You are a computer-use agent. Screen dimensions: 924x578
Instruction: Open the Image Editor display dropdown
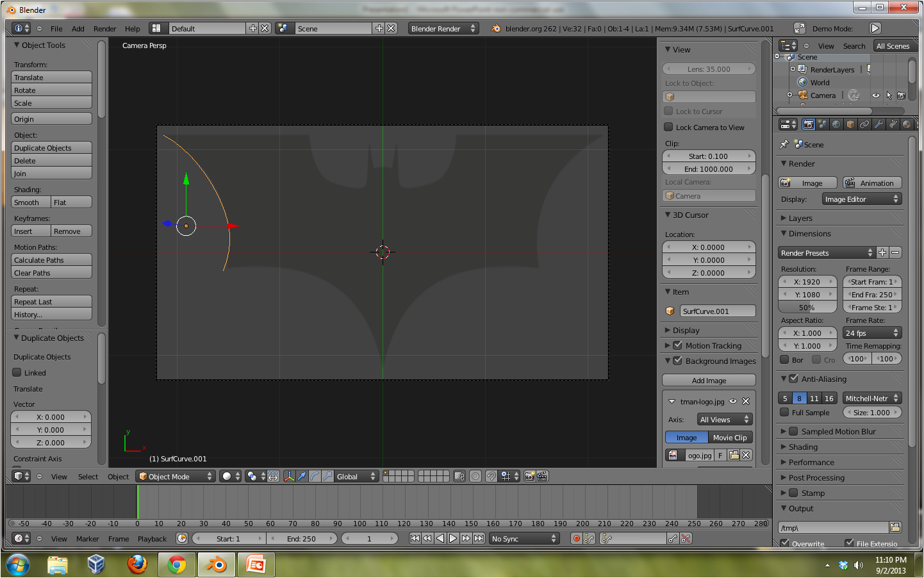click(x=862, y=199)
